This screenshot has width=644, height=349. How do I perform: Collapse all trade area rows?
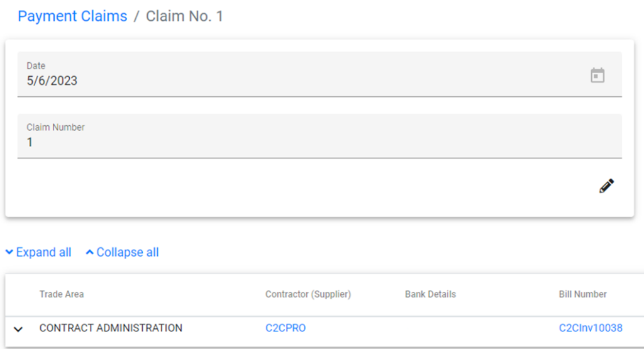127,252
